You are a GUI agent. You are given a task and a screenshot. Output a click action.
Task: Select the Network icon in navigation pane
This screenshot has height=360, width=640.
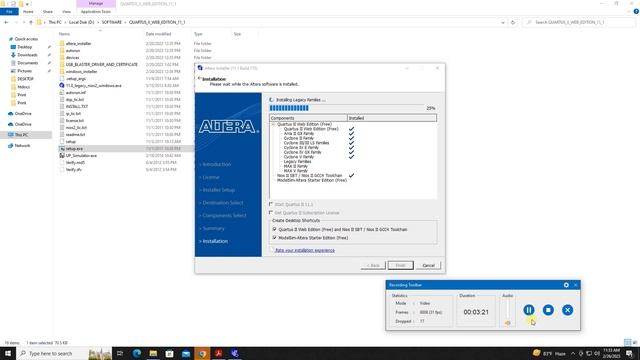point(11,146)
